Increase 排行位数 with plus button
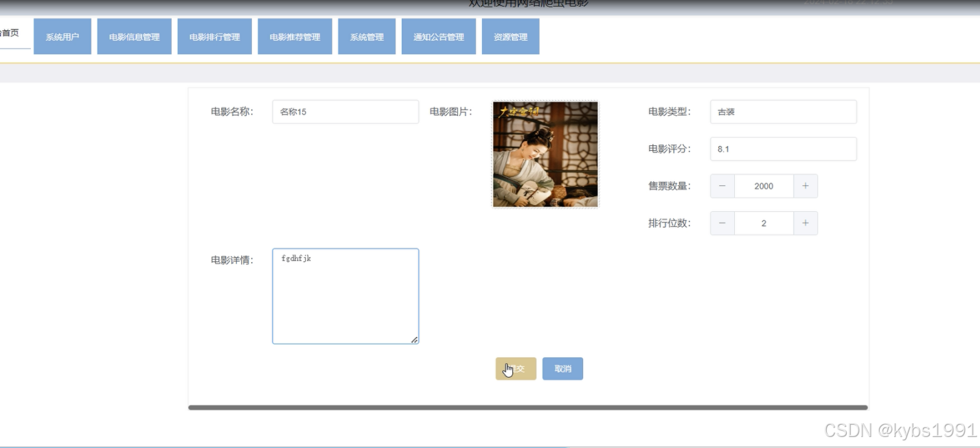980x448 pixels. click(806, 223)
